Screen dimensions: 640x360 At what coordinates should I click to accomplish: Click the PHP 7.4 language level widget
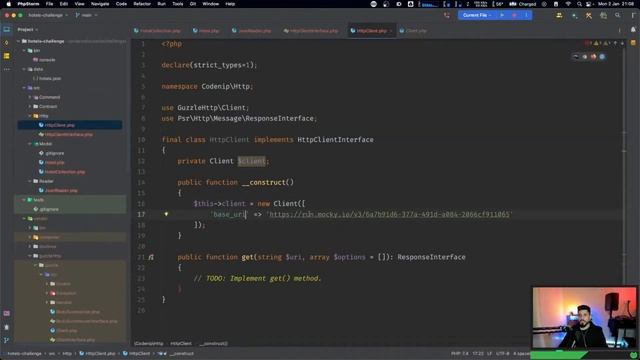460,353
